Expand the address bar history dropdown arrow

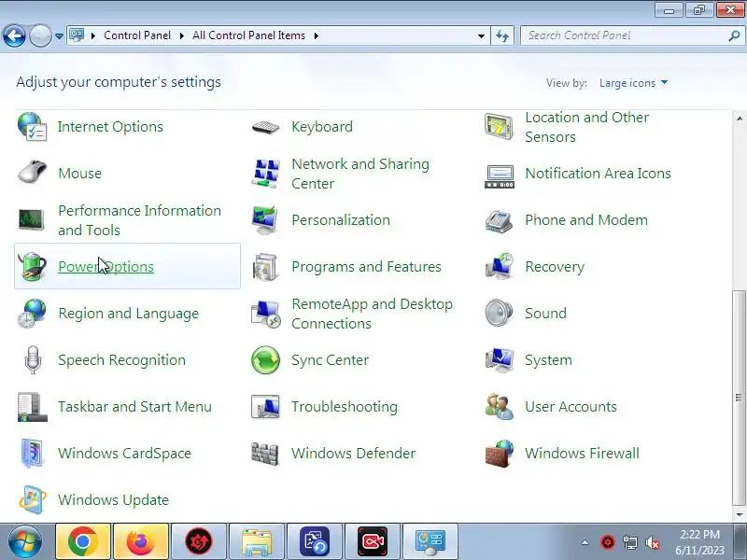tap(481, 35)
